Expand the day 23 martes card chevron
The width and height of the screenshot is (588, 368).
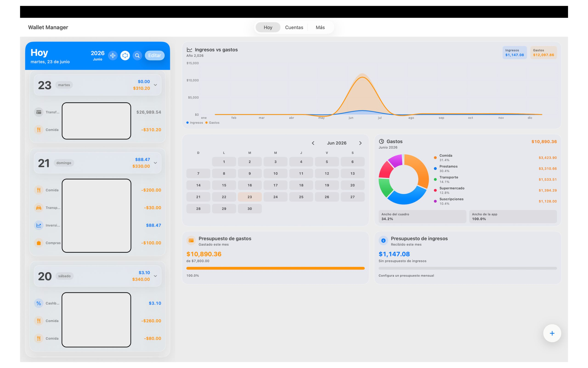(155, 85)
